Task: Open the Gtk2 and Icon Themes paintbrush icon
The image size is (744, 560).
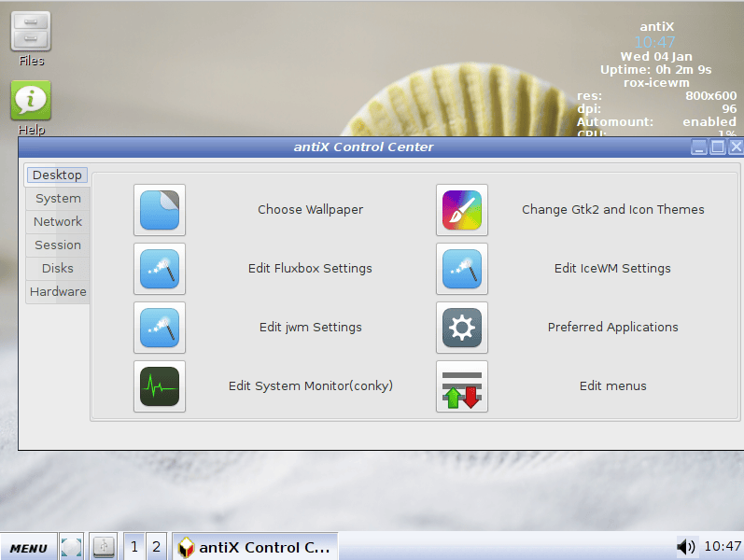Action: click(x=462, y=210)
